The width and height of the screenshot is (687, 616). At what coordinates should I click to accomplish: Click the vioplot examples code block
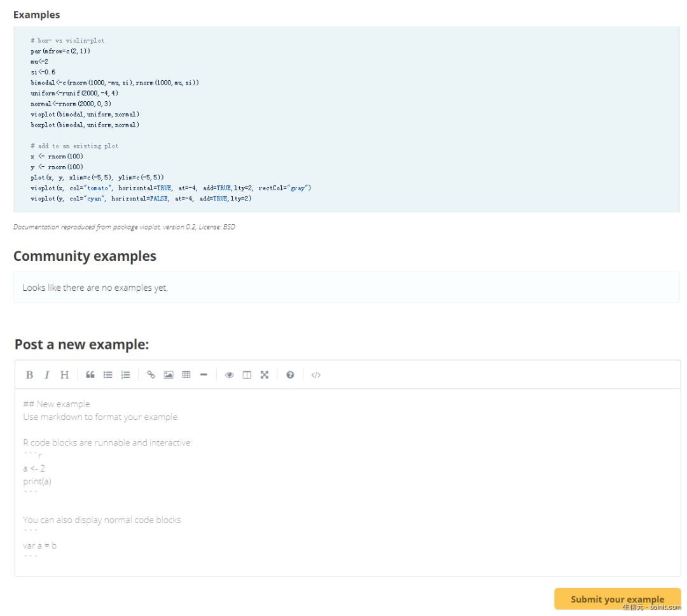point(346,119)
